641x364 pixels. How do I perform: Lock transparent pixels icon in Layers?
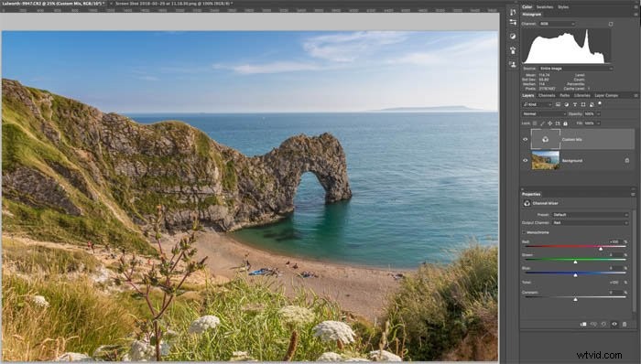535,123
